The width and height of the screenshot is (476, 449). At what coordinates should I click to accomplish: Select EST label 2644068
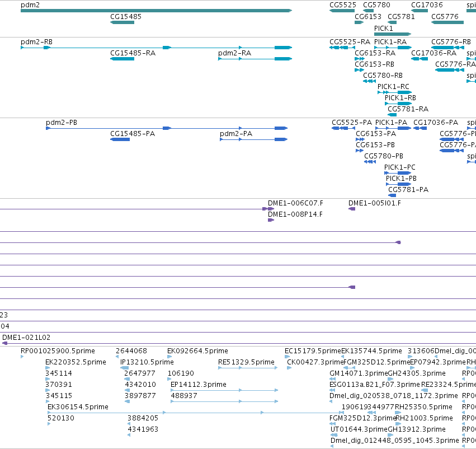[x=131, y=351]
